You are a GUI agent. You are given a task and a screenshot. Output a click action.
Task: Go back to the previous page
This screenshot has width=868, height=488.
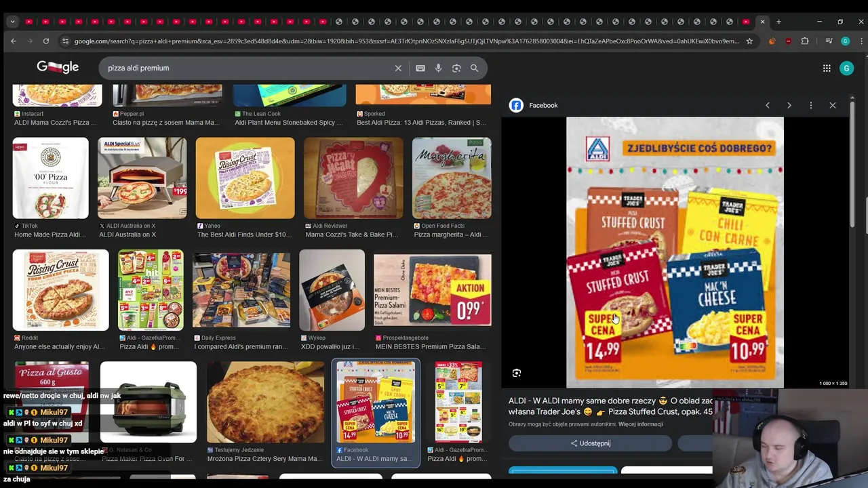(14, 41)
